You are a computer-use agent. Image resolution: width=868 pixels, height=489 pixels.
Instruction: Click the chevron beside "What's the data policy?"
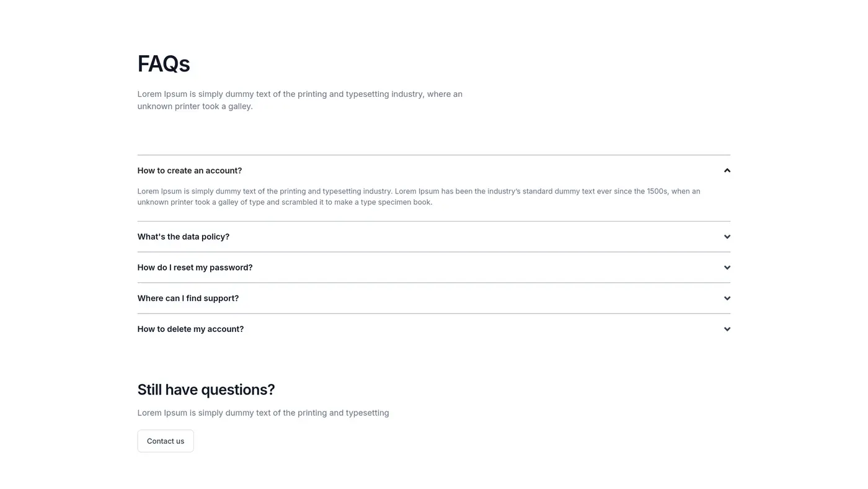(727, 237)
